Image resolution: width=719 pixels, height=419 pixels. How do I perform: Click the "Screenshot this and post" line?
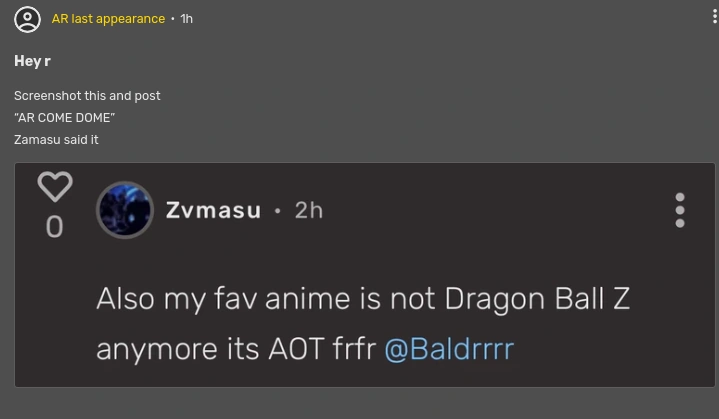[x=87, y=96]
